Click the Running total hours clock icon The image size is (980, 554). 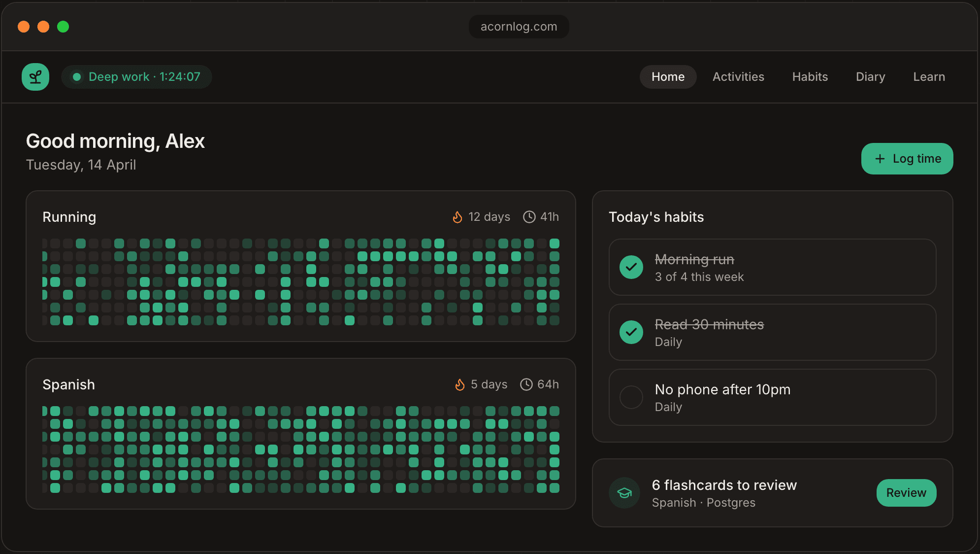tap(529, 217)
